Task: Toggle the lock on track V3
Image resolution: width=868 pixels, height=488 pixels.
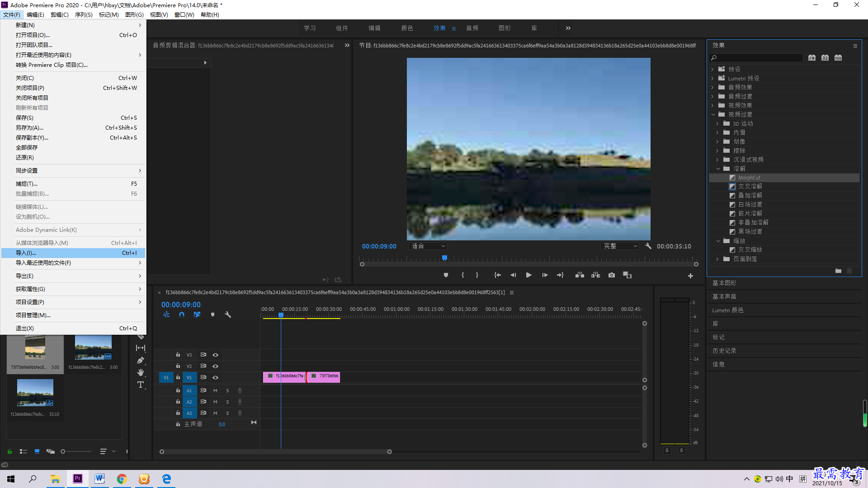Action: coord(178,355)
